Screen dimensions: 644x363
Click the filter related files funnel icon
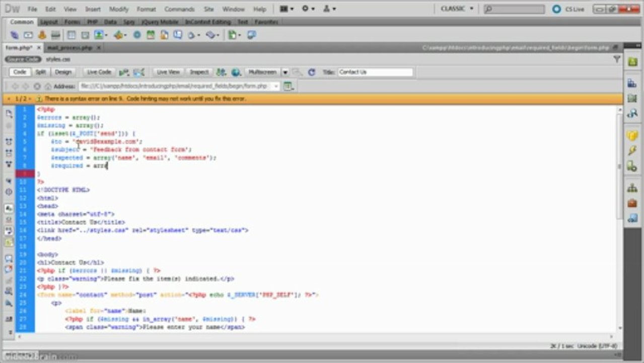click(x=616, y=59)
